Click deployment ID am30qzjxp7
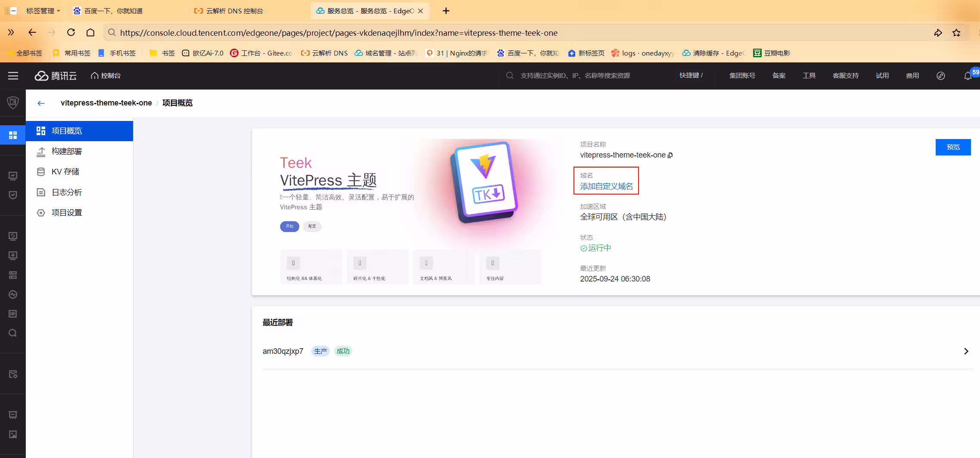 [283, 351]
